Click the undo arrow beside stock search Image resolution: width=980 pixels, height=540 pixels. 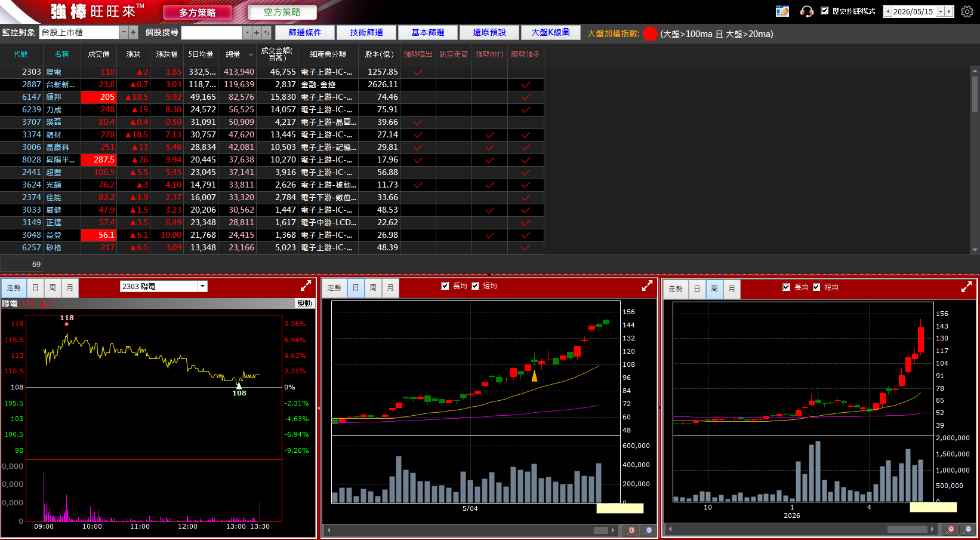click(266, 33)
